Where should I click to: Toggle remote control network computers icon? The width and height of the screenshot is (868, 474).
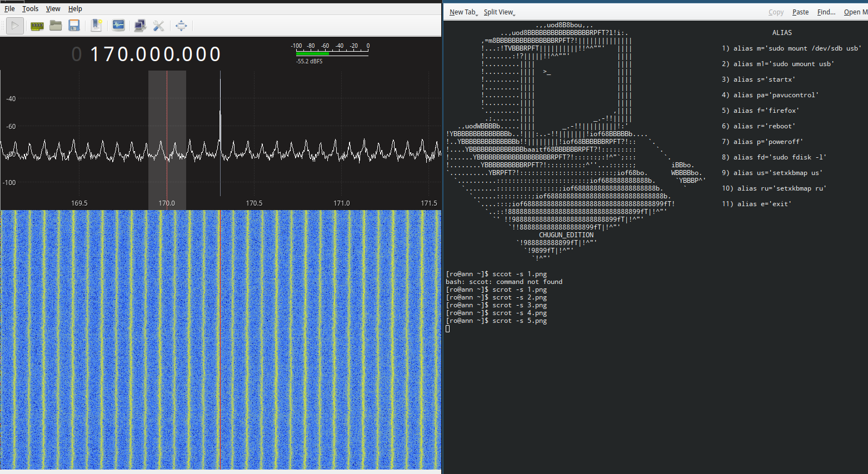point(140,26)
